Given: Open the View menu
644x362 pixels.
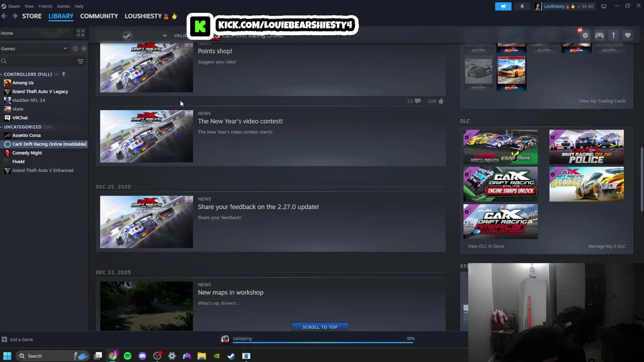Looking at the screenshot, I should point(29,6).
